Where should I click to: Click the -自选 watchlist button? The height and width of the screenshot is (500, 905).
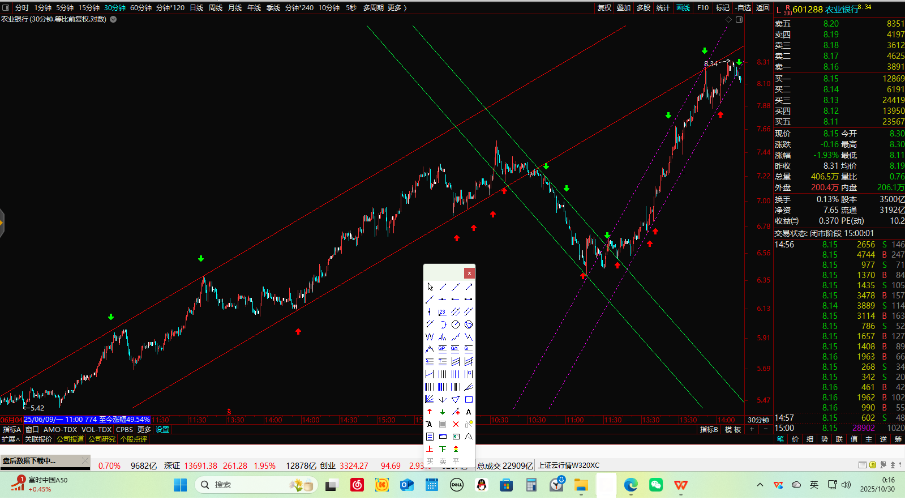pos(743,8)
